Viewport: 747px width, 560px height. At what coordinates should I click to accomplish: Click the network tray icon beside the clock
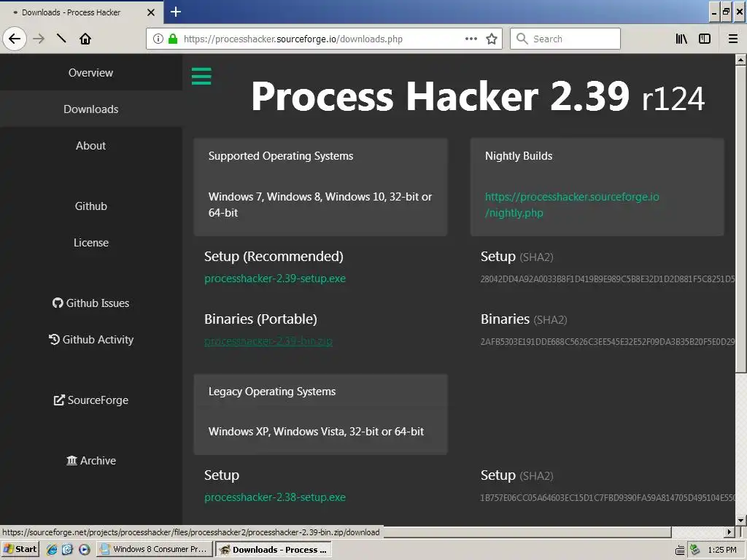click(694, 550)
